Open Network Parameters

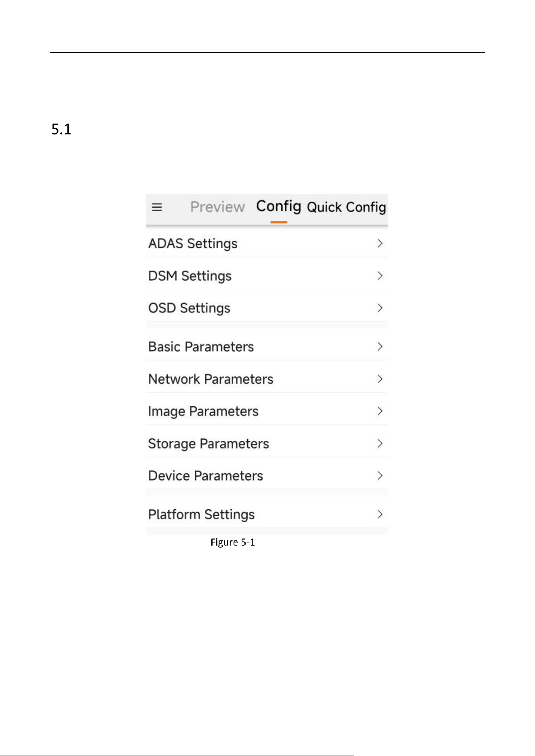pyautogui.click(x=267, y=379)
